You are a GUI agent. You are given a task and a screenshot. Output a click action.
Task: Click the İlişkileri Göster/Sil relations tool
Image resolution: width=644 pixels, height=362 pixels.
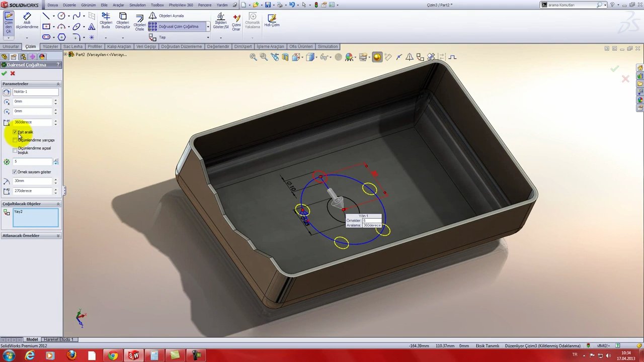[x=221, y=21]
